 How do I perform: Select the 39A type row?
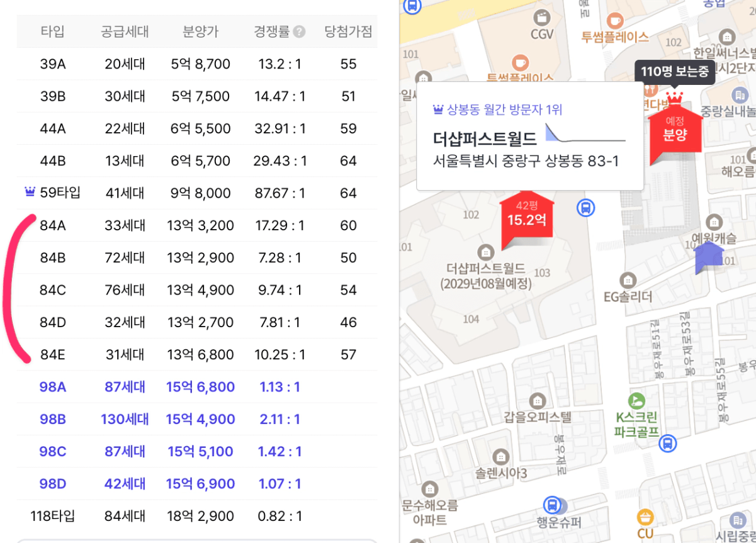tap(197, 64)
